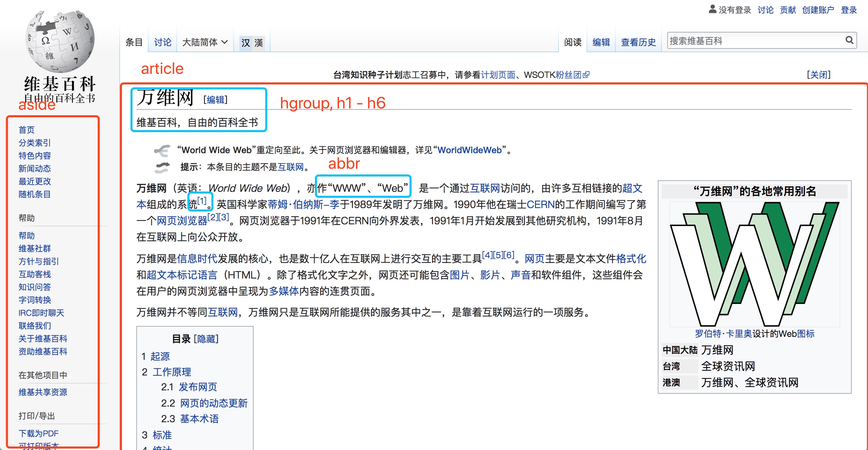
Task: Click the search magnifier icon
Action: [x=849, y=41]
